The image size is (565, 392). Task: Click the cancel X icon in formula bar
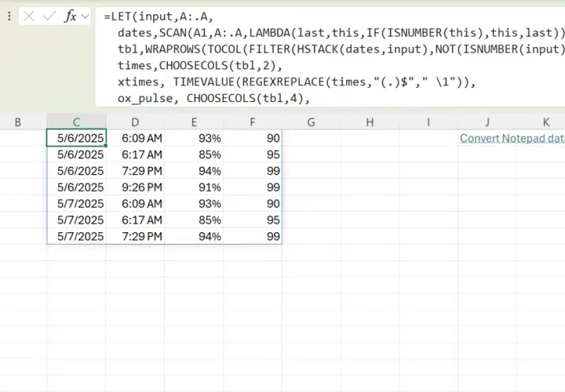[28, 16]
